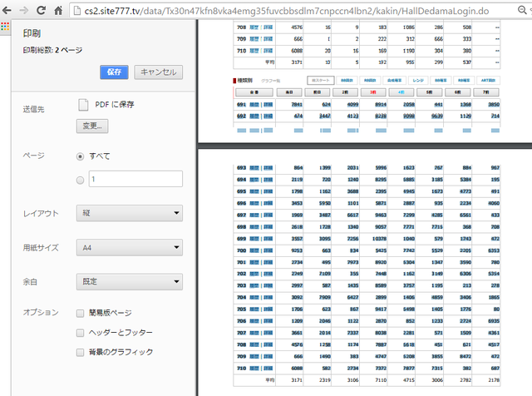Click the 種類別 section heading
532x396 pixels.
(x=244, y=81)
